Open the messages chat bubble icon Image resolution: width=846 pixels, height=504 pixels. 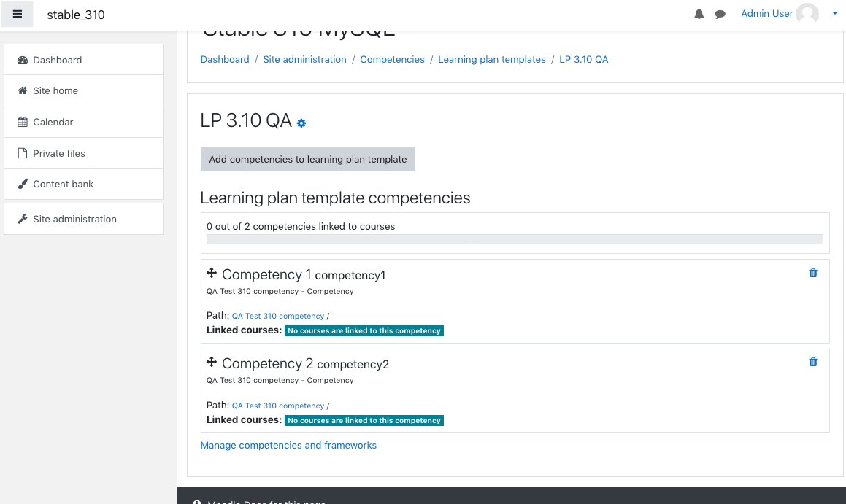pyautogui.click(x=720, y=15)
